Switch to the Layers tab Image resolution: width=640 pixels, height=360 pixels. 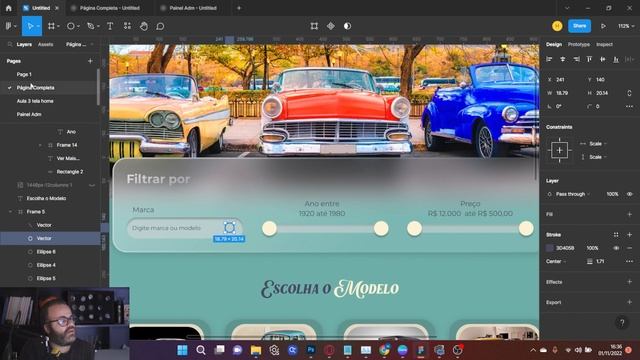24,44
